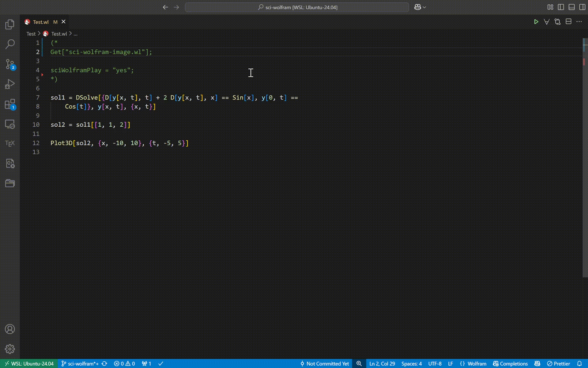Screen dimensions: 588x368
Task: Open the Search view in activity bar
Action: click(x=10, y=44)
